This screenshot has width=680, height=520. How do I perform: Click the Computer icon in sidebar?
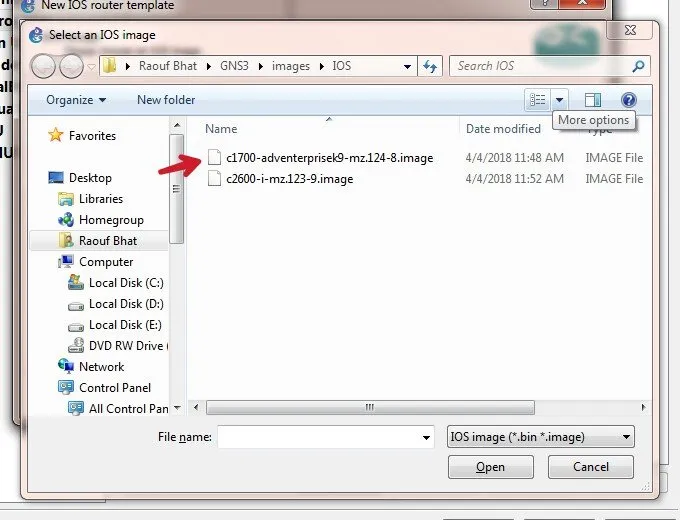coord(65,262)
